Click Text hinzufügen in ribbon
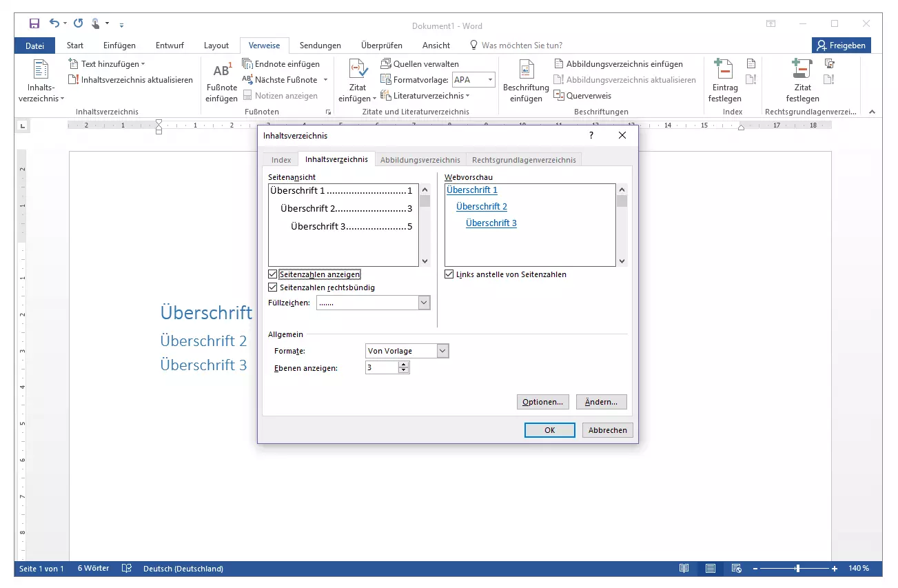This screenshot has height=588, width=898. point(107,64)
